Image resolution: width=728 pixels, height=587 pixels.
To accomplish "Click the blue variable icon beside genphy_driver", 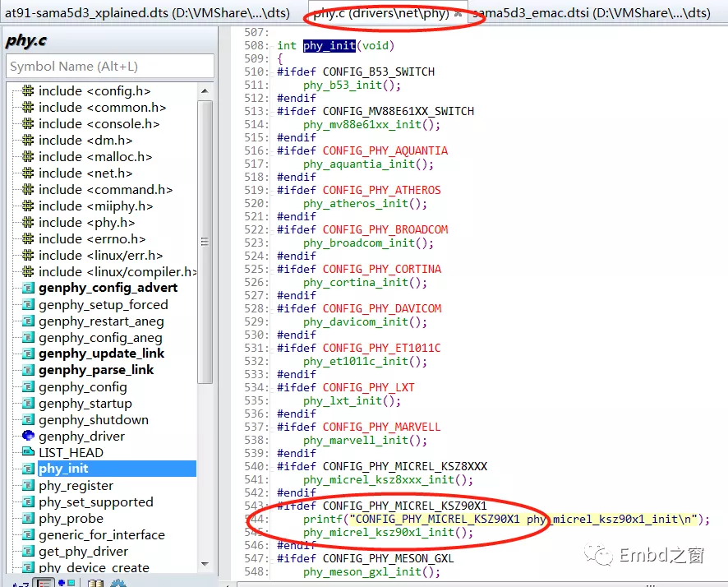I will pyautogui.click(x=28, y=436).
